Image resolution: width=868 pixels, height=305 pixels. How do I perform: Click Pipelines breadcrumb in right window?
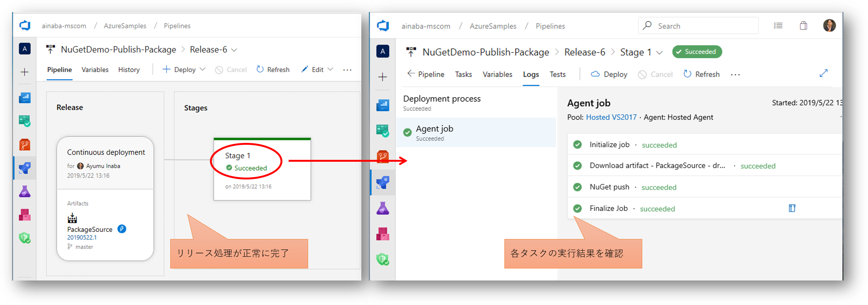pyautogui.click(x=550, y=26)
